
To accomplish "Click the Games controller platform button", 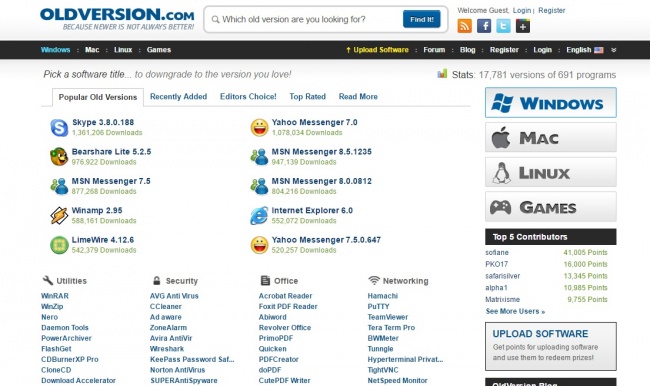I will pos(551,207).
